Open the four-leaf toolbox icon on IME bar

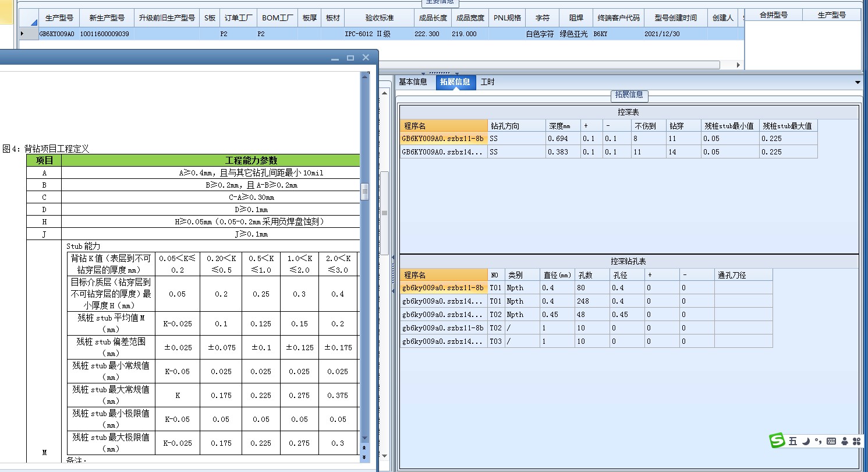[x=856, y=442]
